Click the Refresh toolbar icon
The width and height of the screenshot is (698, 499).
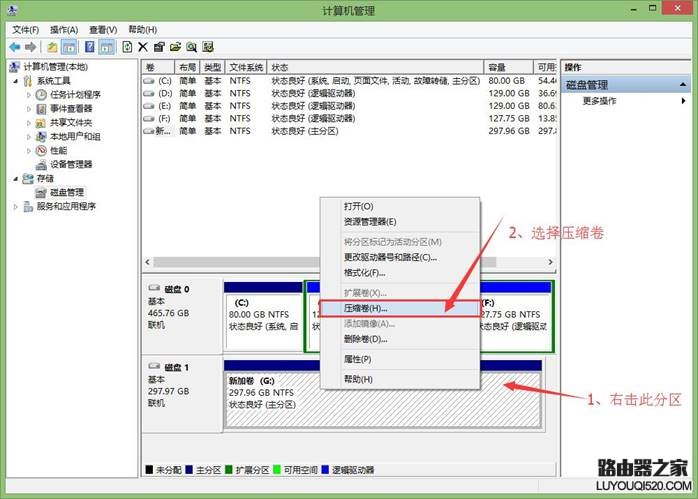pos(127,47)
